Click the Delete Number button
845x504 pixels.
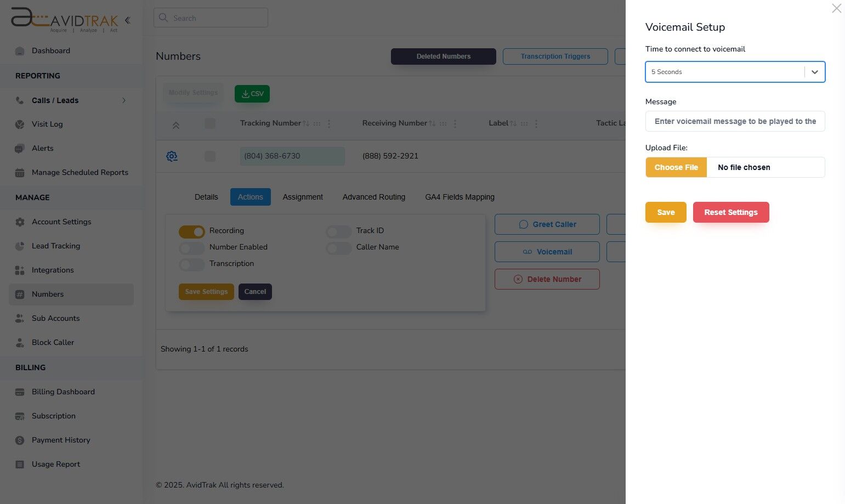[547, 279]
